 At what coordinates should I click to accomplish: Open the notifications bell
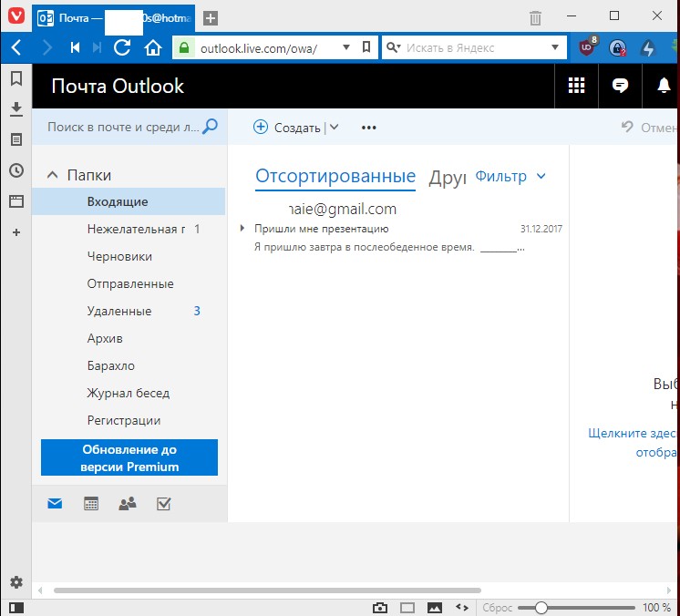(x=664, y=86)
